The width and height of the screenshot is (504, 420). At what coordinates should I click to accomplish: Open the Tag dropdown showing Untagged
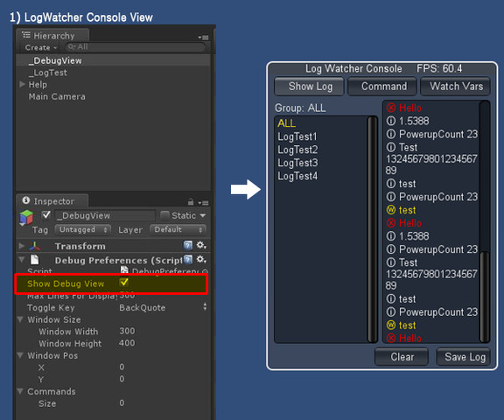pos(83,229)
